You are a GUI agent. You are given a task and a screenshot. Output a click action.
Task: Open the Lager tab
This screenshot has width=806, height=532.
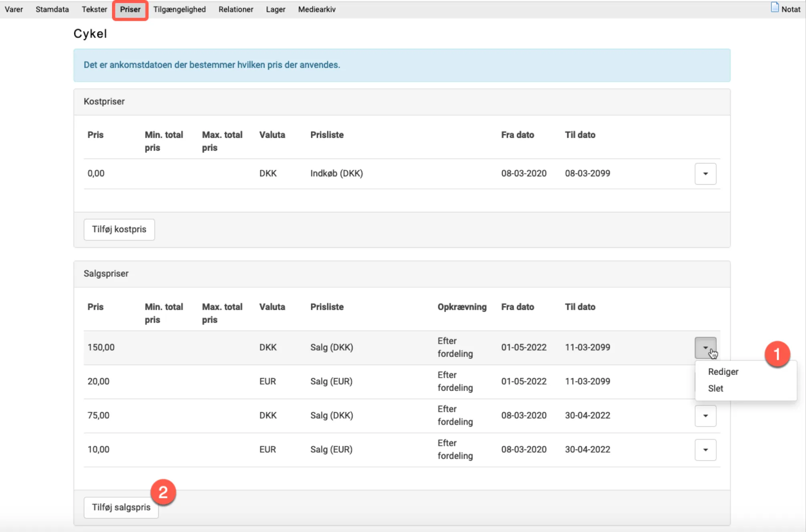click(276, 9)
